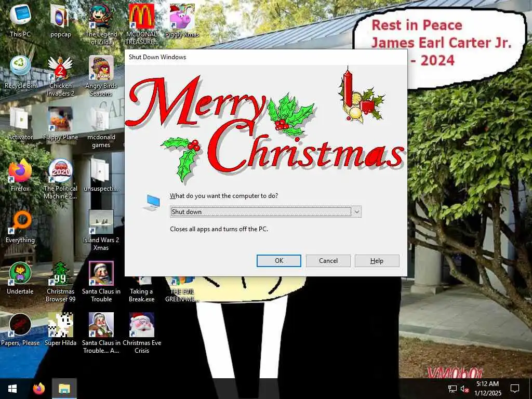
Task: Select the Recycle Bin icon
Action: click(20, 72)
